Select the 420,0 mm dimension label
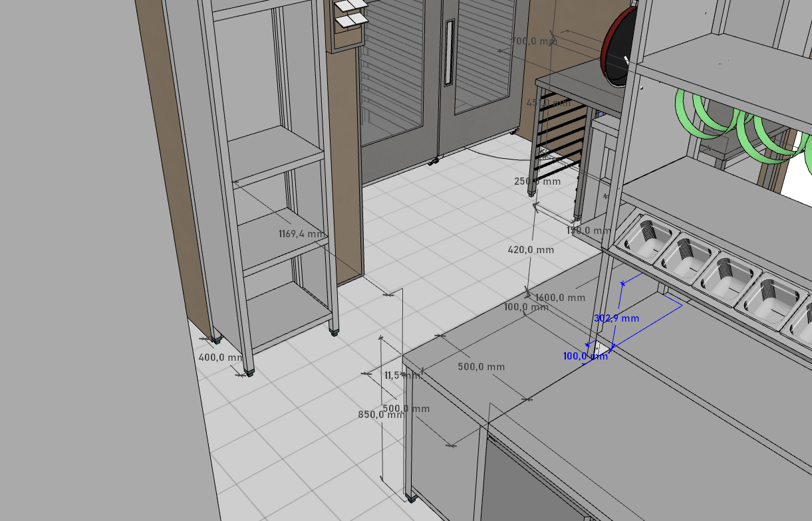The width and height of the screenshot is (812, 521). 531,250
